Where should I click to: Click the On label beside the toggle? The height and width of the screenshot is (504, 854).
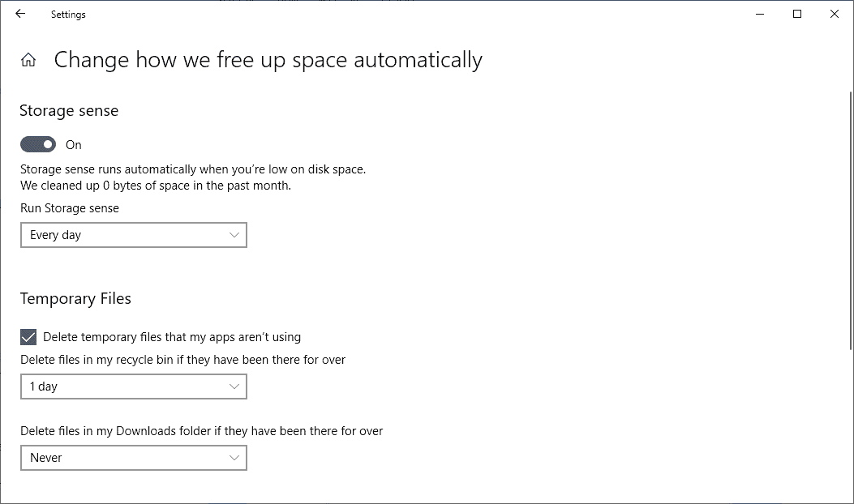(x=74, y=144)
